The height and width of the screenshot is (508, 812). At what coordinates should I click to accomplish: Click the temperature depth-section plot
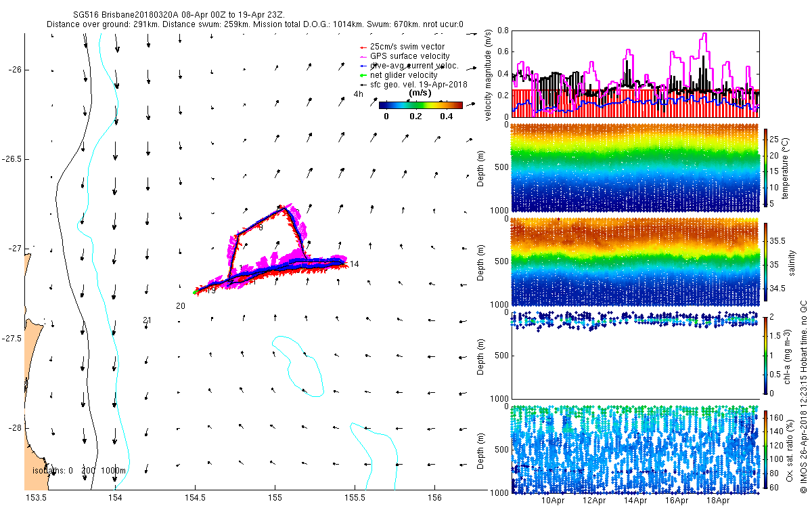(635, 168)
